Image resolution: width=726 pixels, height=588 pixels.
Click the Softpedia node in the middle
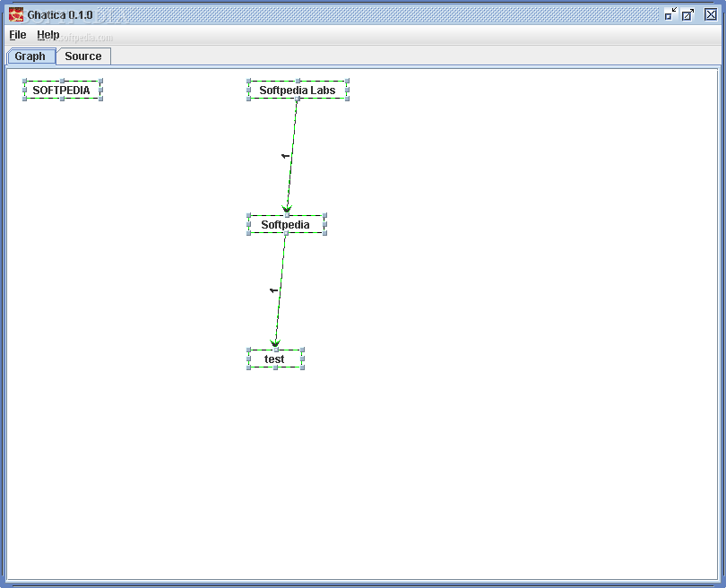[286, 225]
